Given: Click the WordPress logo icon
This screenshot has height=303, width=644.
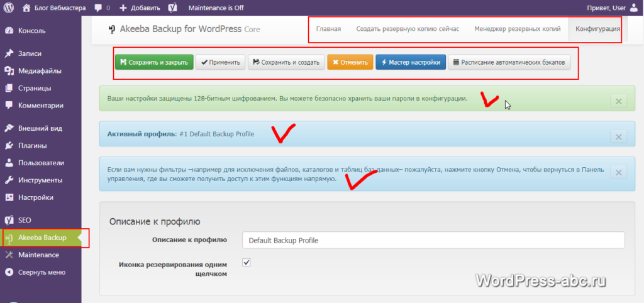Looking at the screenshot, I should [9, 8].
